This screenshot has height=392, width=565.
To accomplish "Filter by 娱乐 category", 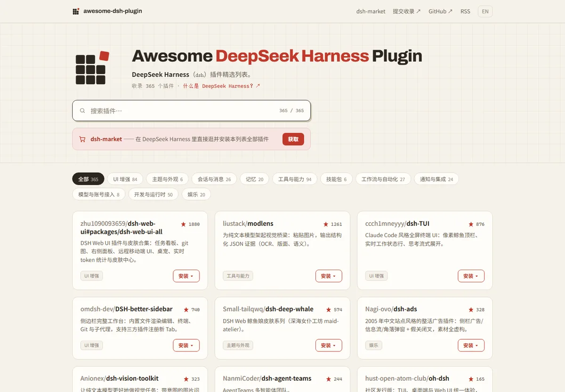I will (x=196, y=194).
